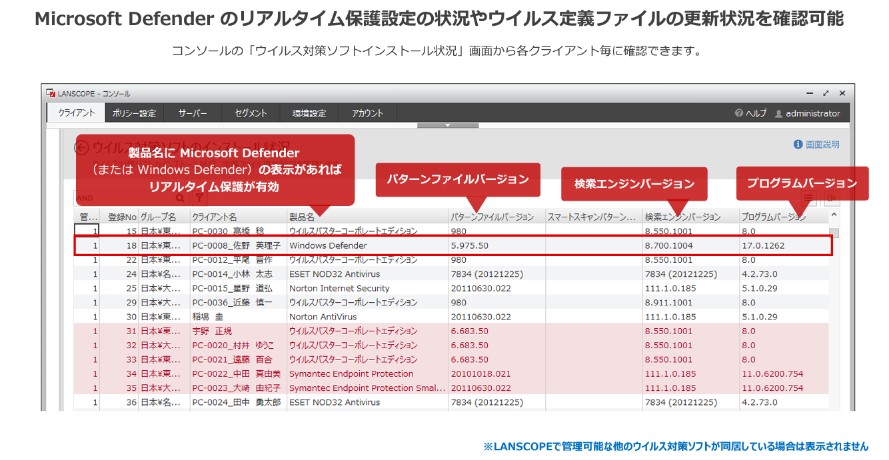Sort by the グループ名 column header
The width and height of the screenshot is (889, 460).
164,217
